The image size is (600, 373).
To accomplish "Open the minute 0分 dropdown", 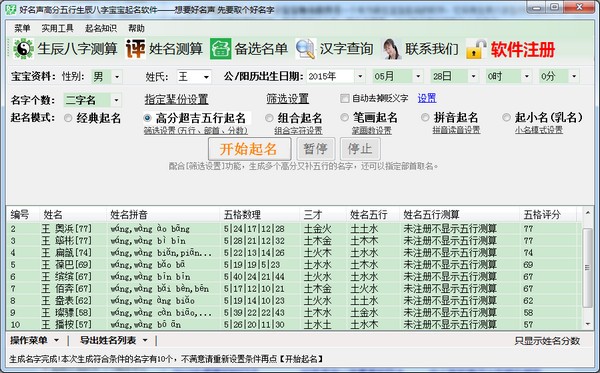I will 574,77.
